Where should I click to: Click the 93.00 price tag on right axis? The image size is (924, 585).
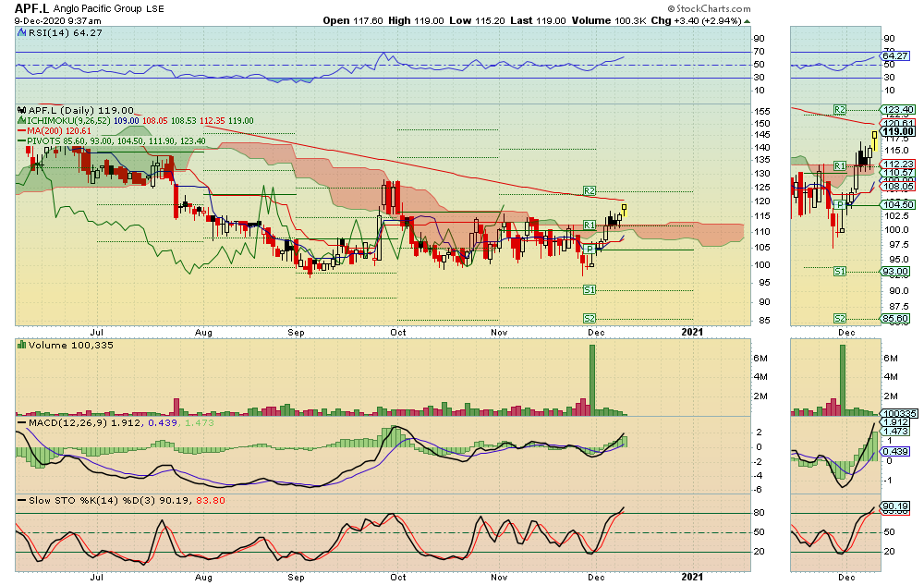(894, 272)
